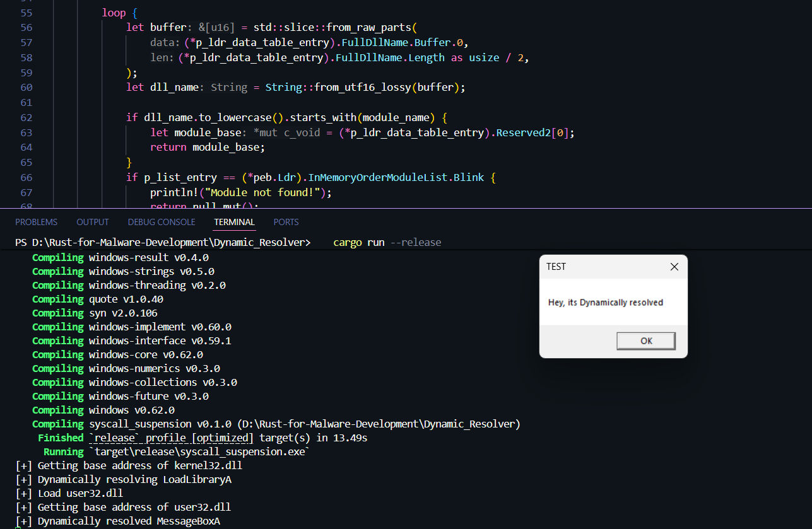Image resolution: width=812 pixels, height=529 pixels.
Task: Click line number 59 in the gutter
Action: (x=26, y=73)
